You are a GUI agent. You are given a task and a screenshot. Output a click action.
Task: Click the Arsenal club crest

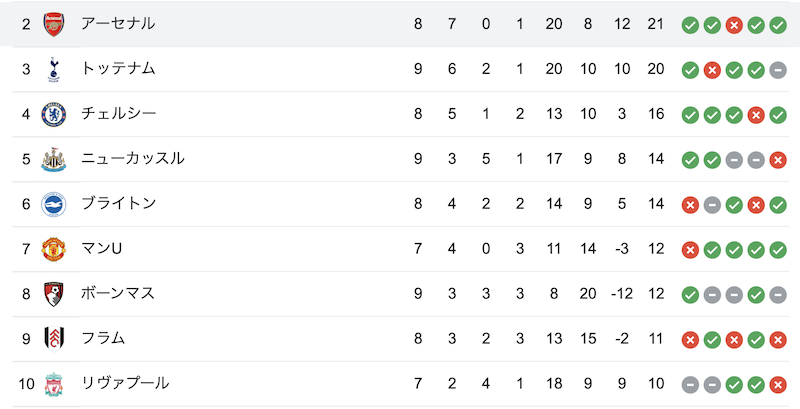(x=54, y=24)
